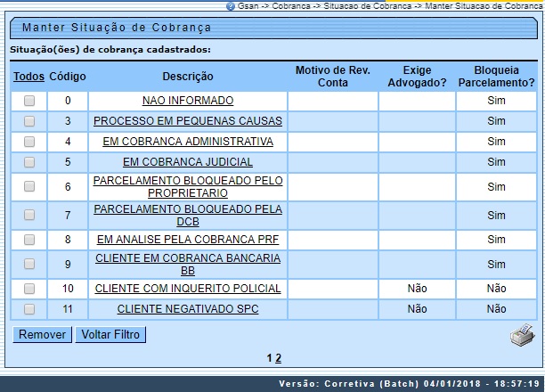This screenshot has height=392, width=545.
Task: Open CLIENTE COM INQUERITO POLICIAL link
Action: pos(188,289)
